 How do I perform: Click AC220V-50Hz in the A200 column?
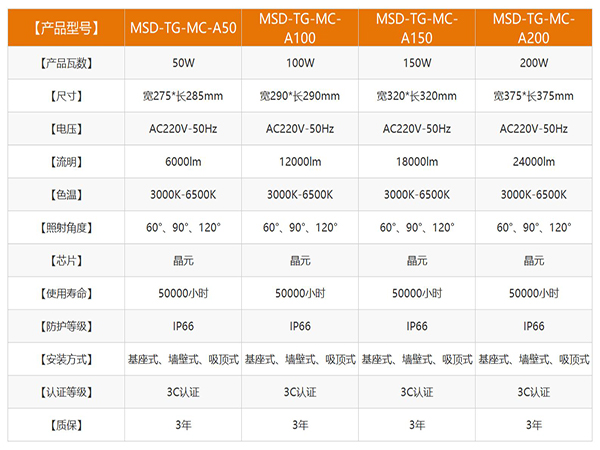pyautogui.click(x=534, y=129)
